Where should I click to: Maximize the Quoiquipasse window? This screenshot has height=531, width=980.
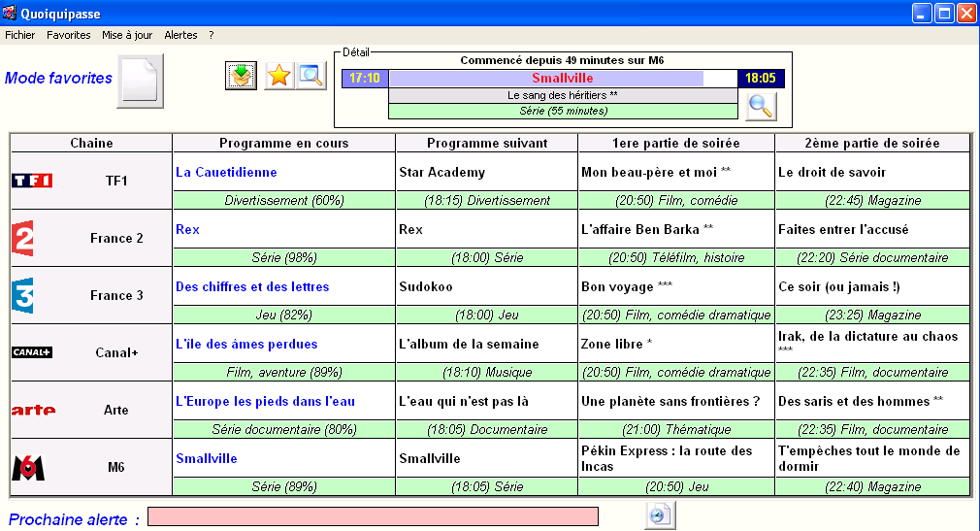coord(944,14)
